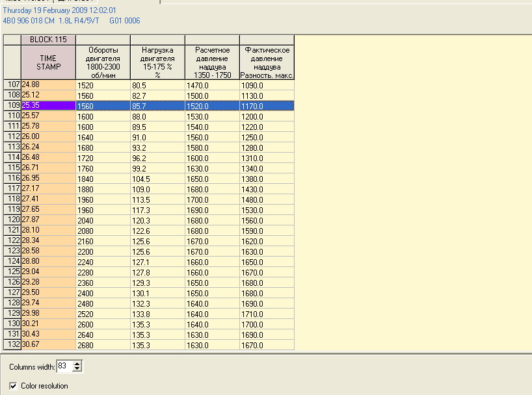The width and height of the screenshot is (532, 395).
Task: Select row number 132
Action: 12,345
